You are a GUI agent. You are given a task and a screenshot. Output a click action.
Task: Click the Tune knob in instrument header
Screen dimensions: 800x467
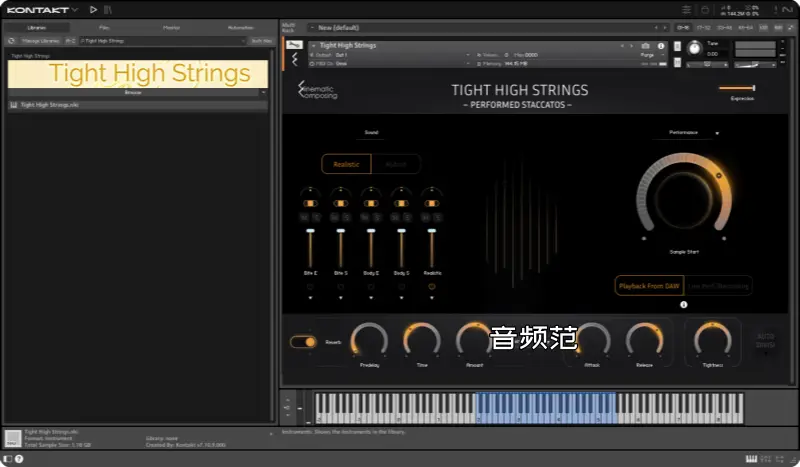click(x=693, y=46)
